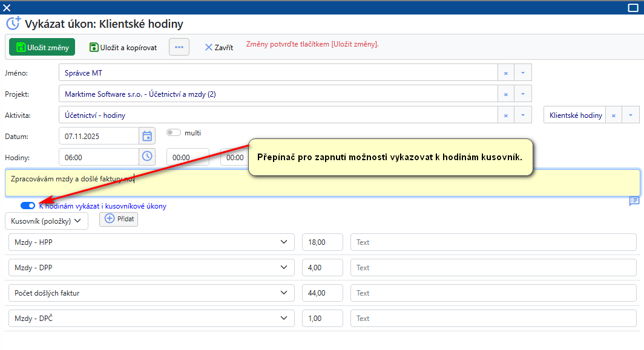
Task: Open the Kusovník (položky) menu
Action: click(46, 221)
